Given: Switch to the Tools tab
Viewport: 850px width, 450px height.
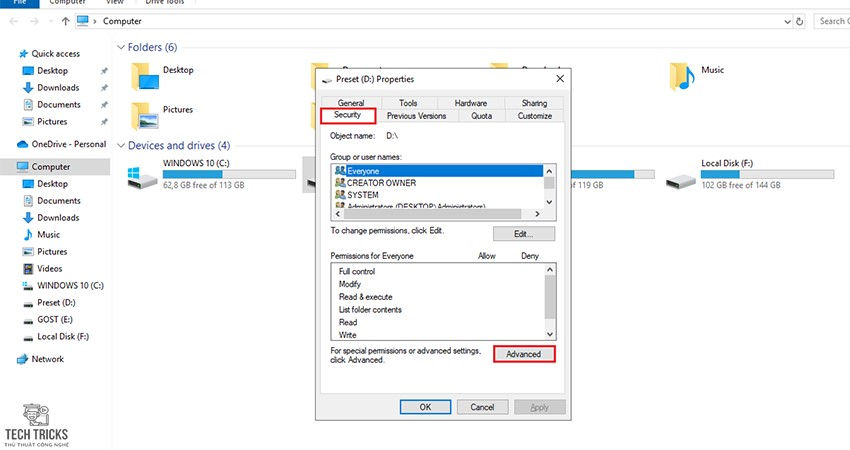Looking at the screenshot, I should click(x=408, y=103).
